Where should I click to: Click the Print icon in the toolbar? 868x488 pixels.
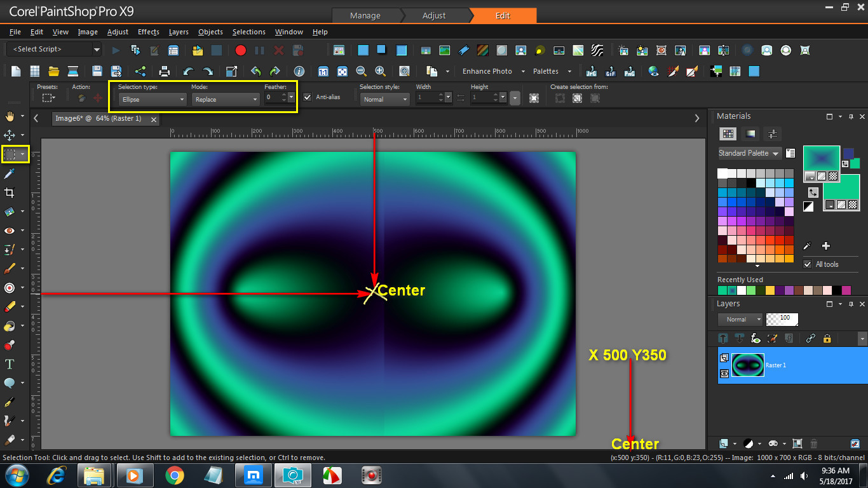pyautogui.click(x=164, y=71)
